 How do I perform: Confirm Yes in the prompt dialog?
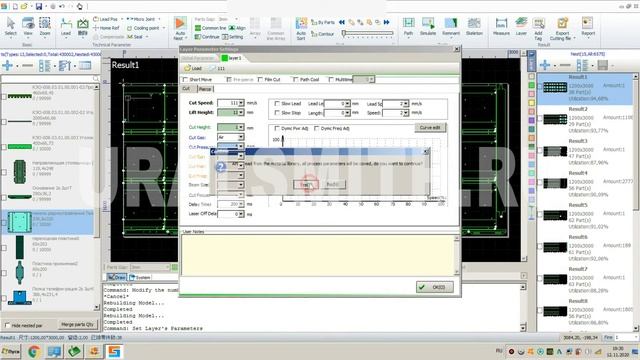coord(306,184)
